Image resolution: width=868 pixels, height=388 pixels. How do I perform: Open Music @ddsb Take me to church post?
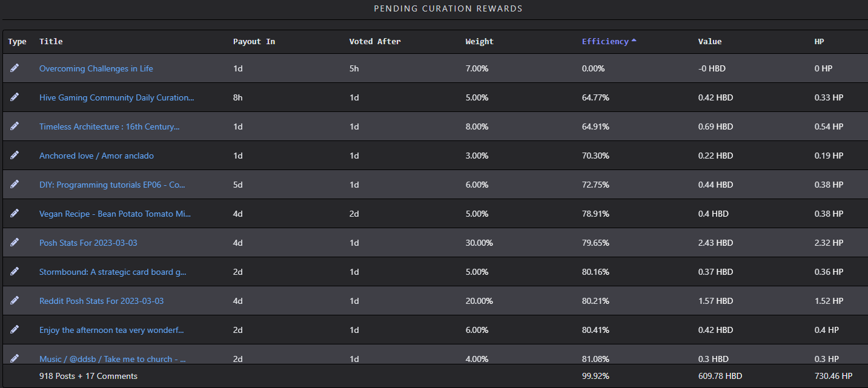click(x=112, y=359)
